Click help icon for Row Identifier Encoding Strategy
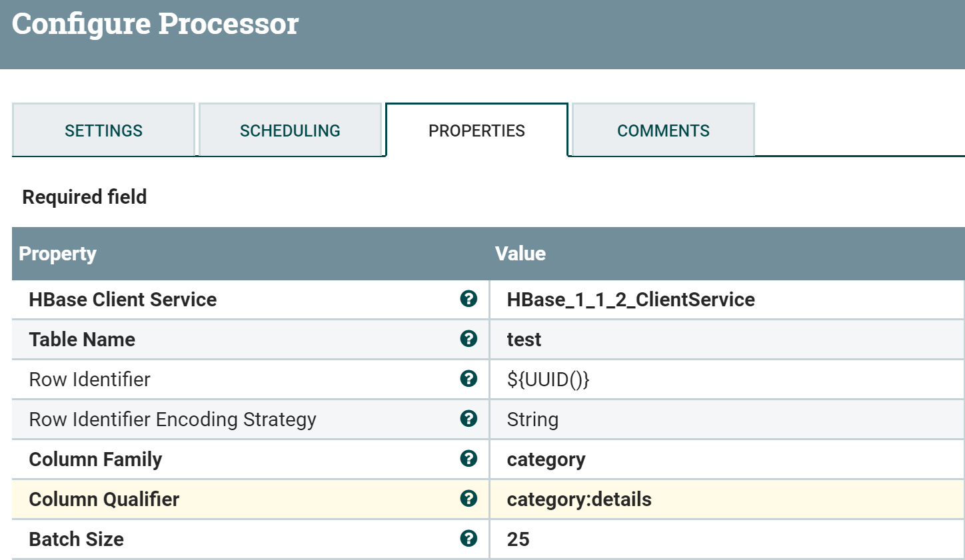 pyautogui.click(x=469, y=419)
